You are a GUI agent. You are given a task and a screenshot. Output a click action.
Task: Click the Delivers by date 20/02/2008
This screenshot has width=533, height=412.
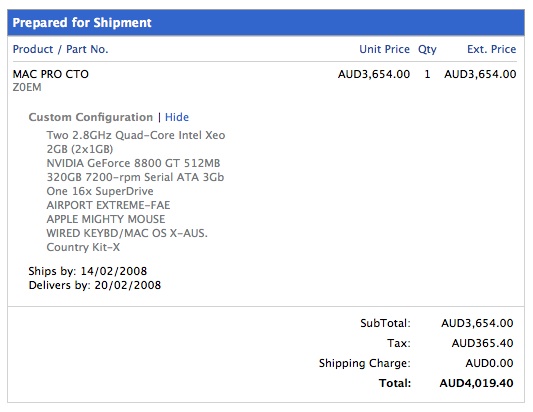click(x=127, y=285)
